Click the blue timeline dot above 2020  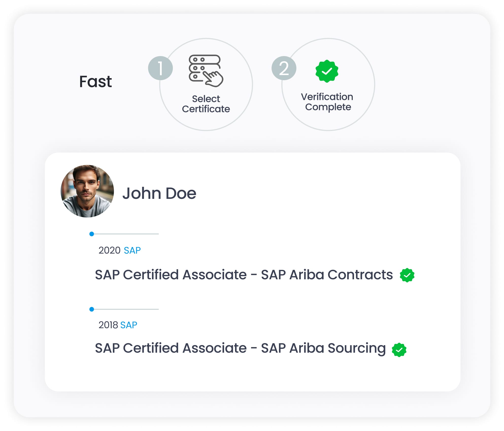[x=92, y=234]
